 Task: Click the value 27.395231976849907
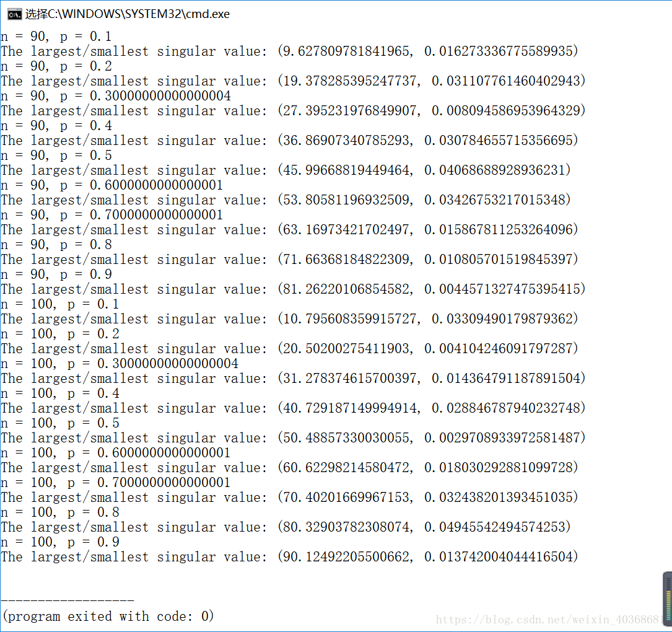point(350,111)
